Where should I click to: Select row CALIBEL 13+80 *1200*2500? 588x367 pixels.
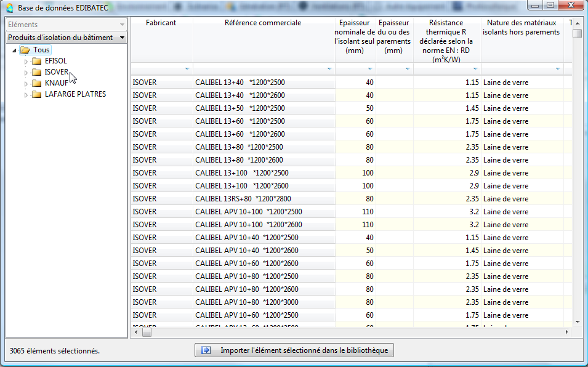(352, 147)
